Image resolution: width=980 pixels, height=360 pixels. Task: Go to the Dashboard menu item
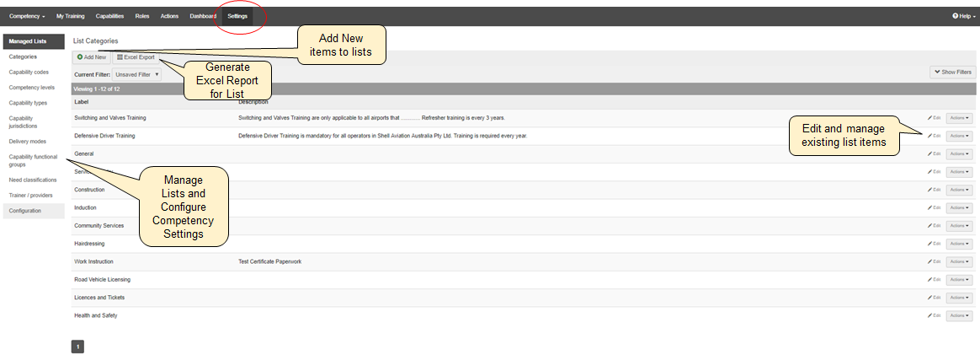point(202,16)
